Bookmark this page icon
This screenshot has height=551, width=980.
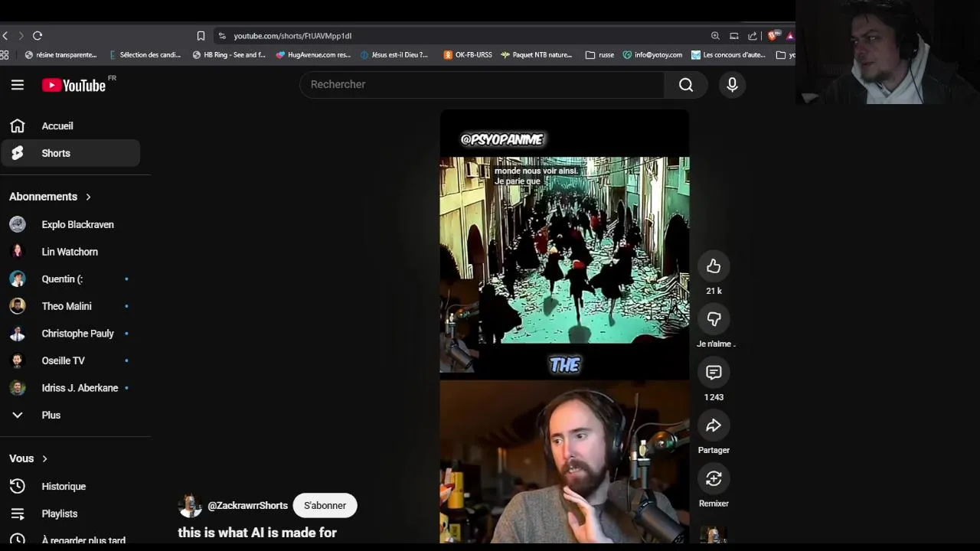(201, 36)
